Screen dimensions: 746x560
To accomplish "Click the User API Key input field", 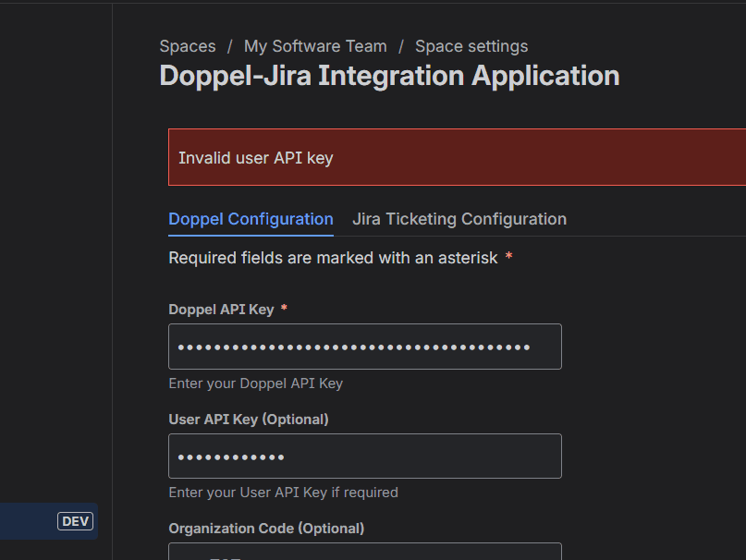I will (x=365, y=456).
